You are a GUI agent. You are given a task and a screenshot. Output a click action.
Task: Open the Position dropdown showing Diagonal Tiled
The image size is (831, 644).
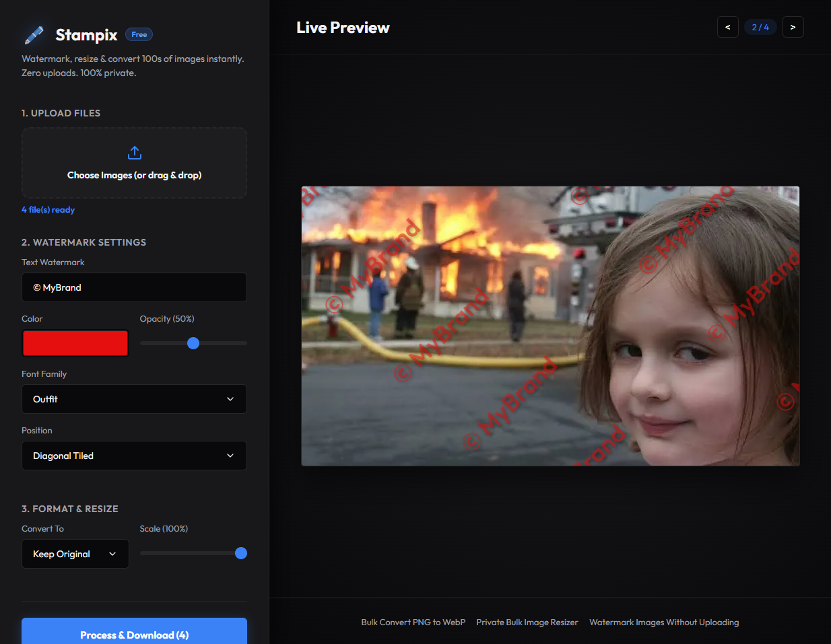click(134, 456)
